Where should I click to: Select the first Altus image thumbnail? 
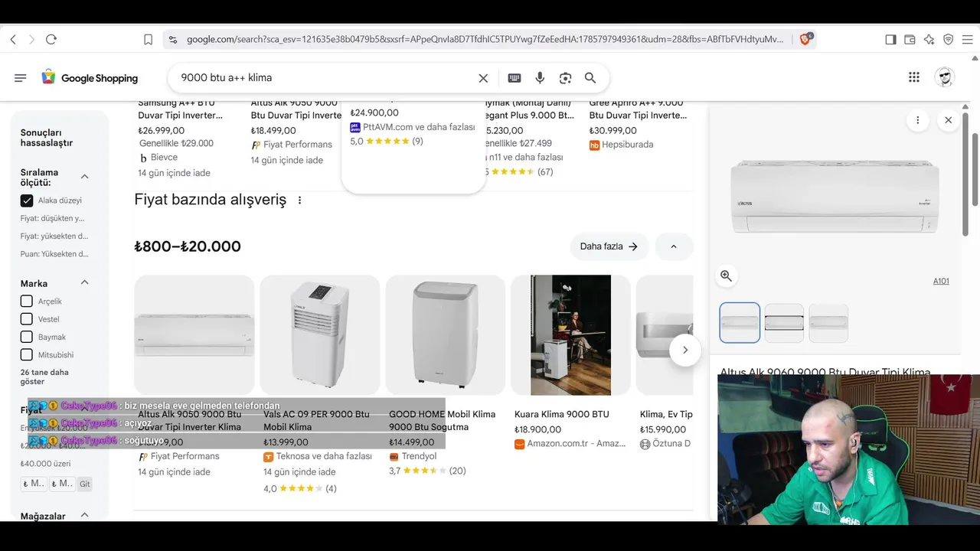click(740, 322)
